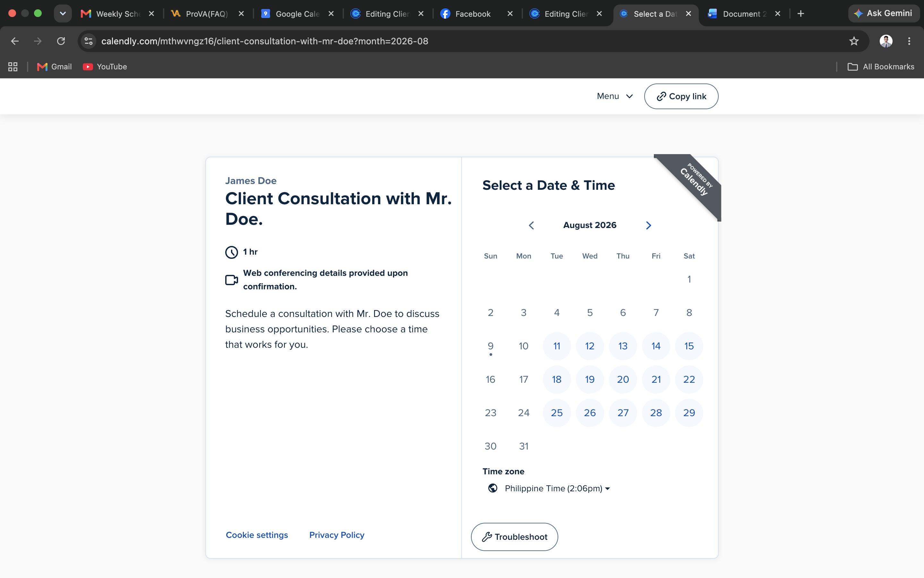Viewport: 924px width, 578px height.
Task: Go to next month arrow
Action: 648,225
